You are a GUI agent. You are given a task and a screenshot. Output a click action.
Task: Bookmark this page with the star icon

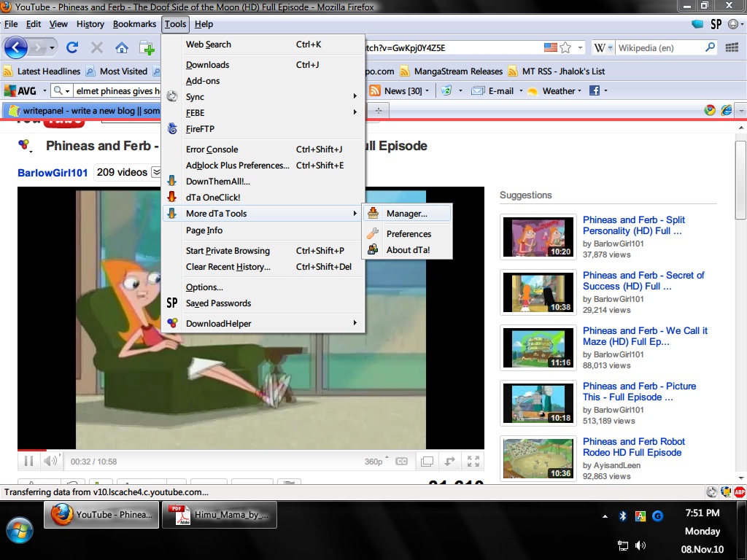565,47
